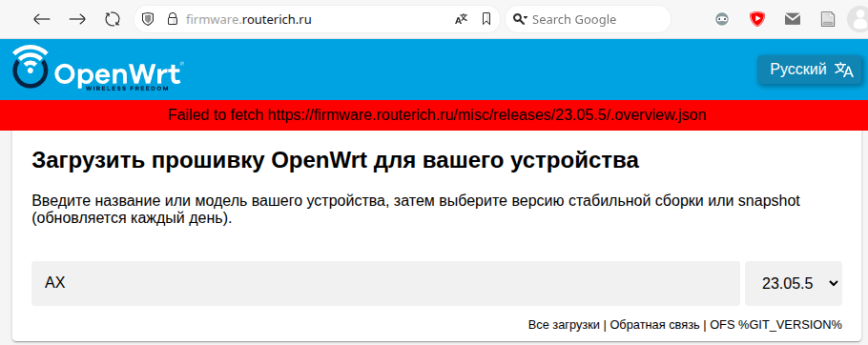The height and width of the screenshot is (345, 868).
Task: Open the user profile avatar
Action: (858, 19)
